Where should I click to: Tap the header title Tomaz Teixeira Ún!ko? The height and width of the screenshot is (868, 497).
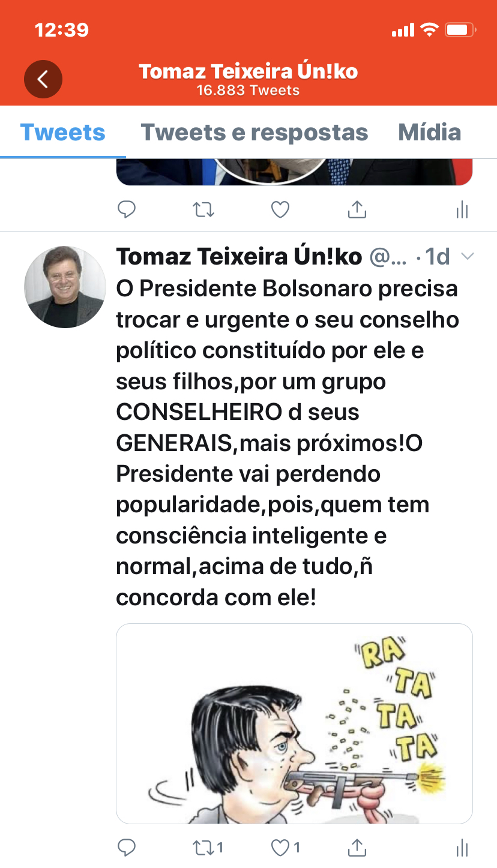pos(248,72)
